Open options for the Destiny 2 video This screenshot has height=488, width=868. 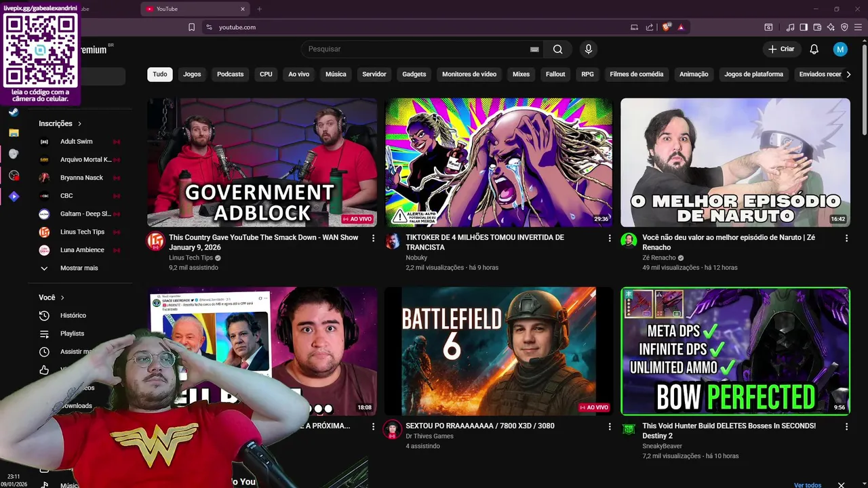(846, 426)
